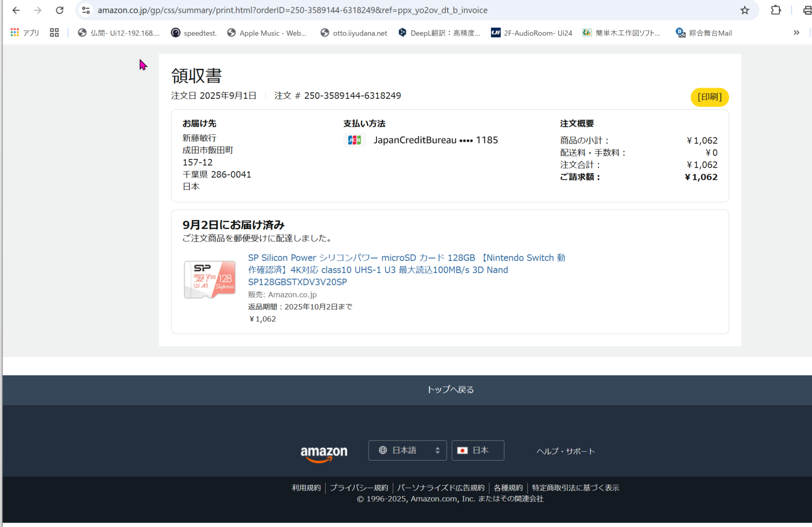Open Apple Music bookmark
The image size is (812, 527).
tap(267, 33)
